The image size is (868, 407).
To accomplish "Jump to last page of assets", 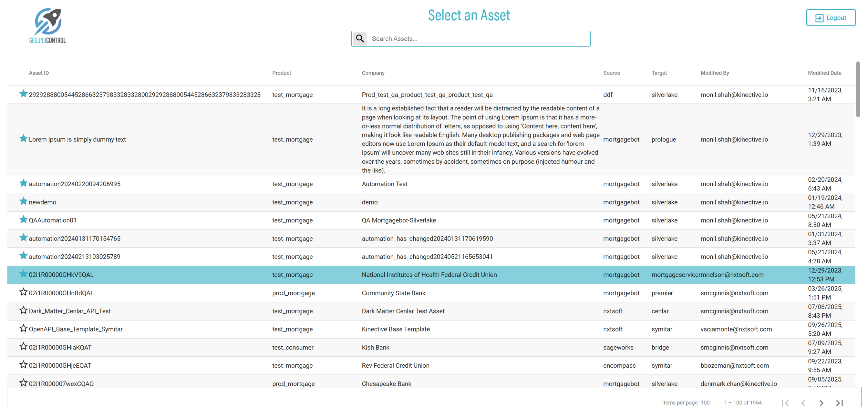I will pos(839,402).
